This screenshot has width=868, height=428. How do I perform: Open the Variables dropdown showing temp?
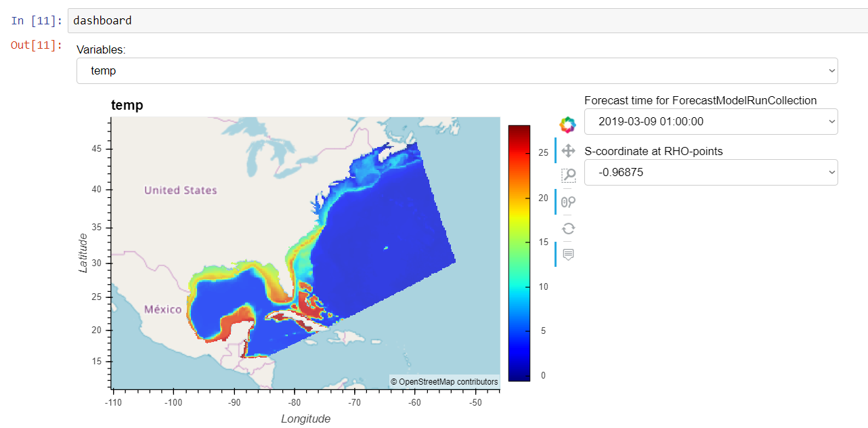pyautogui.click(x=457, y=70)
